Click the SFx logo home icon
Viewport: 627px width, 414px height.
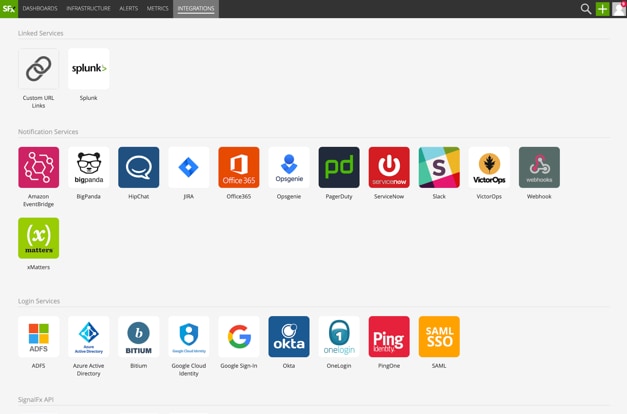(9, 9)
